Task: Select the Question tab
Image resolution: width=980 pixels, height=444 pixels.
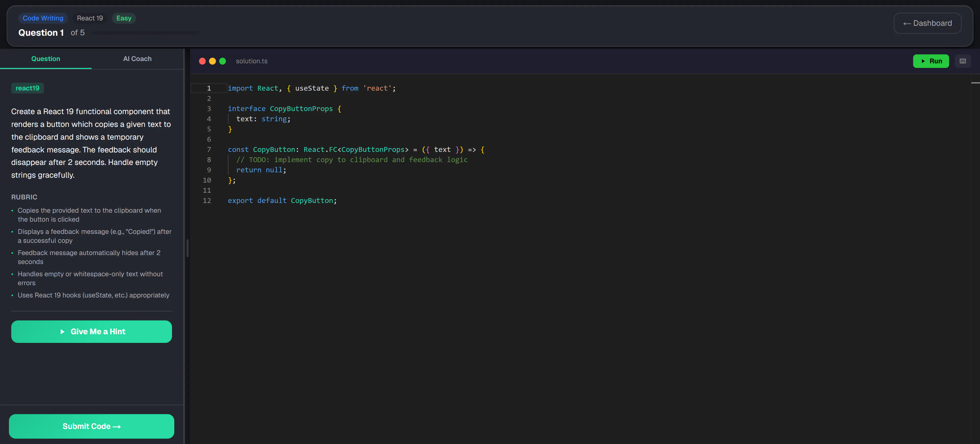Action: pyautogui.click(x=46, y=58)
